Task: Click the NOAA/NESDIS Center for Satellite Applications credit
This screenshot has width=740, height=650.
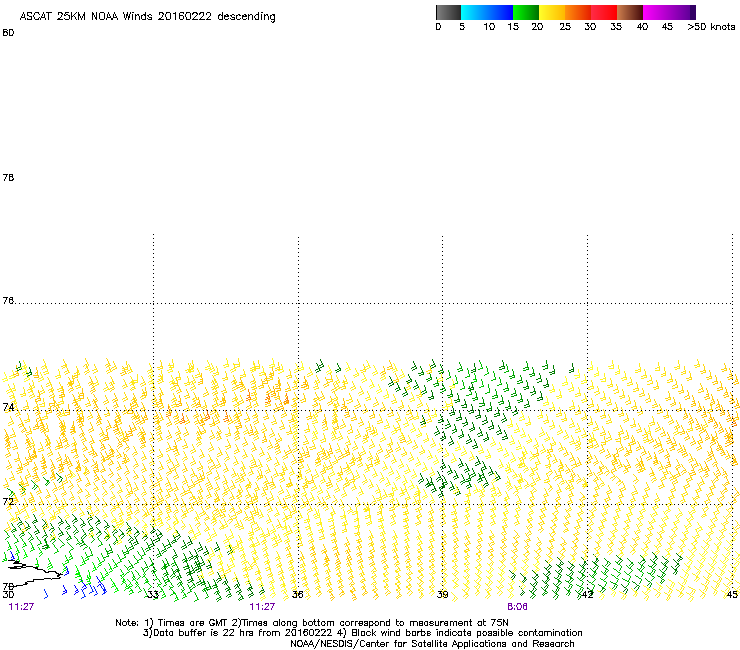Action: tap(432, 644)
